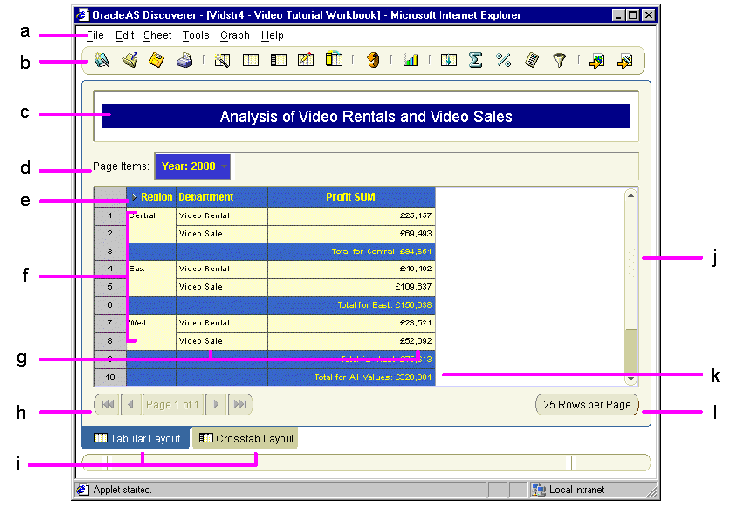Click the Total for East row
The height and width of the screenshot is (505, 733).
[x=281, y=305]
